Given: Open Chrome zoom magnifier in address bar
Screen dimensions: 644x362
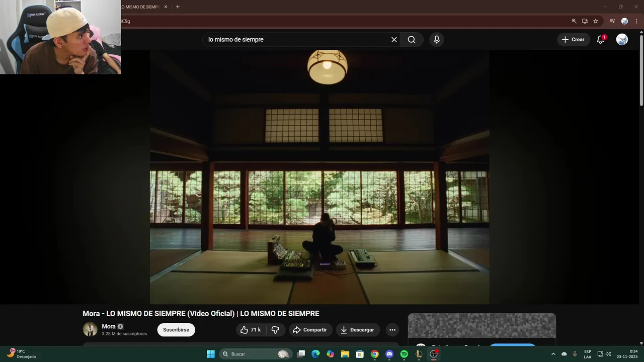Looking at the screenshot, I should coord(574,21).
